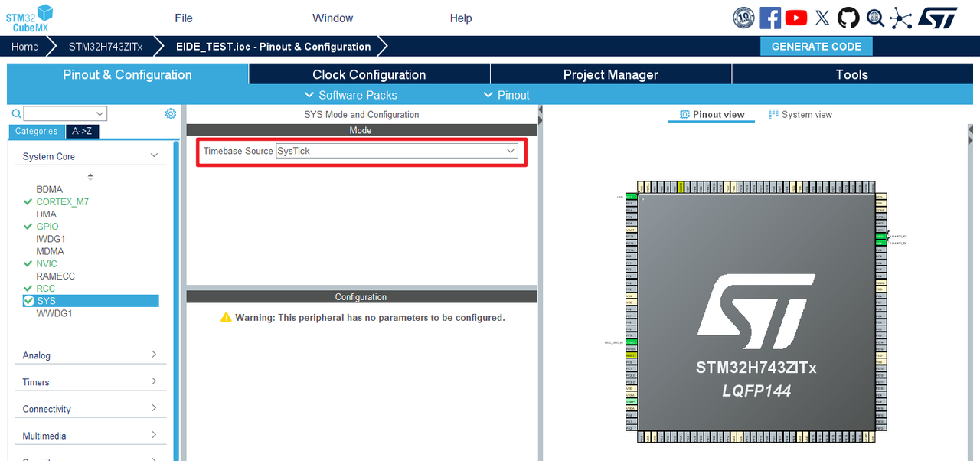Select CORTEX_M7 peripheral

point(62,202)
